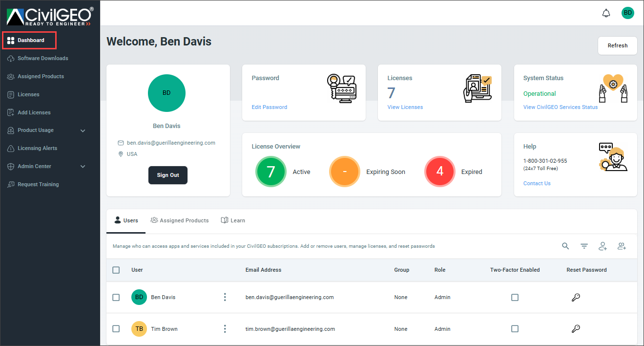This screenshot has height=346, width=644.
Task: Click the help support agent illustration
Action: click(x=613, y=157)
